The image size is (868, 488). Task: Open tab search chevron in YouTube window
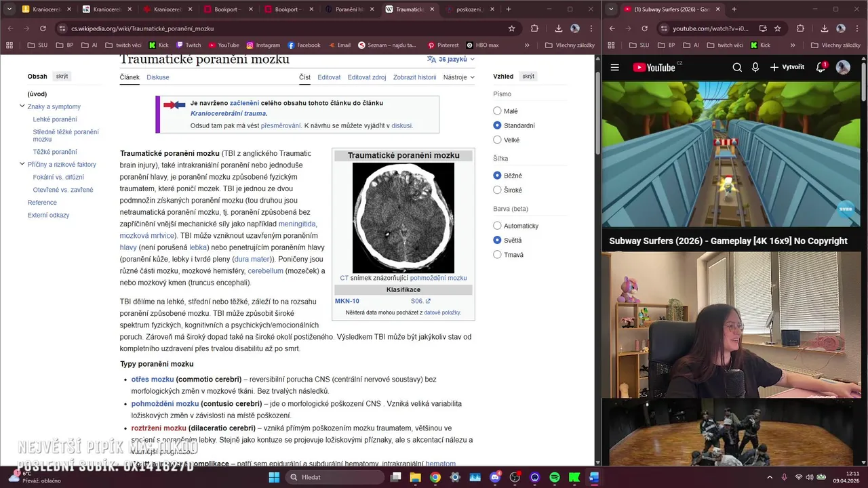(x=612, y=9)
